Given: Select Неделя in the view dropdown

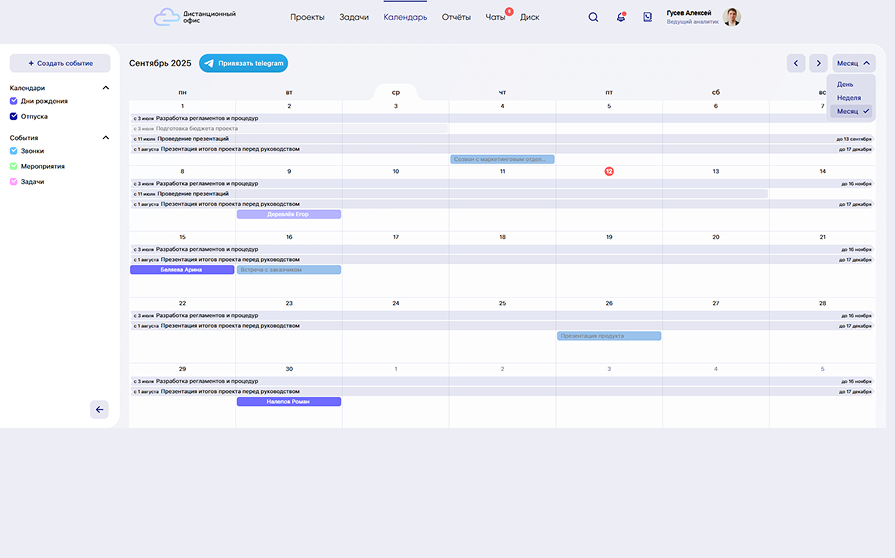Looking at the screenshot, I should click(x=849, y=98).
